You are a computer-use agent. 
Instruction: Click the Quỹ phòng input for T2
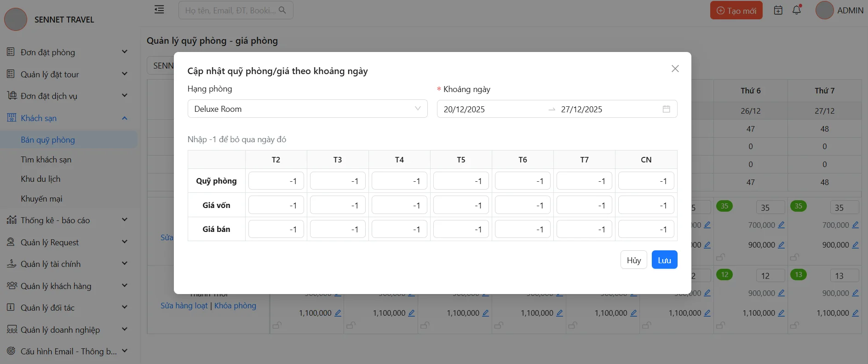coord(276,181)
